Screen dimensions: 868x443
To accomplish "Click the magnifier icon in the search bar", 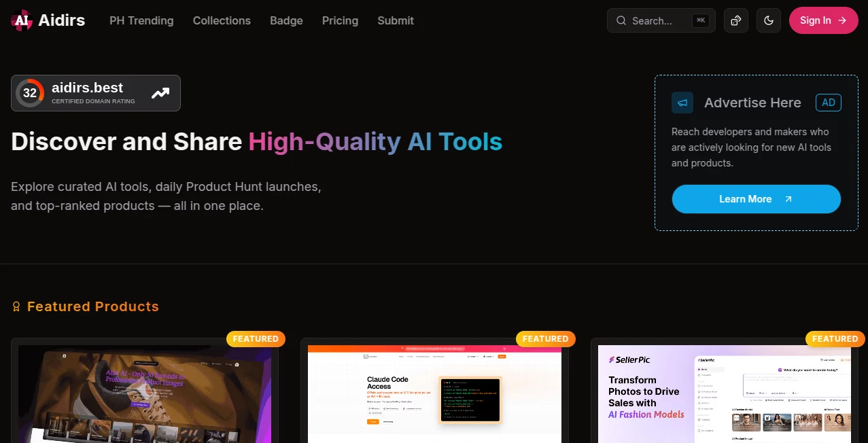I will pyautogui.click(x=621, y=20).
